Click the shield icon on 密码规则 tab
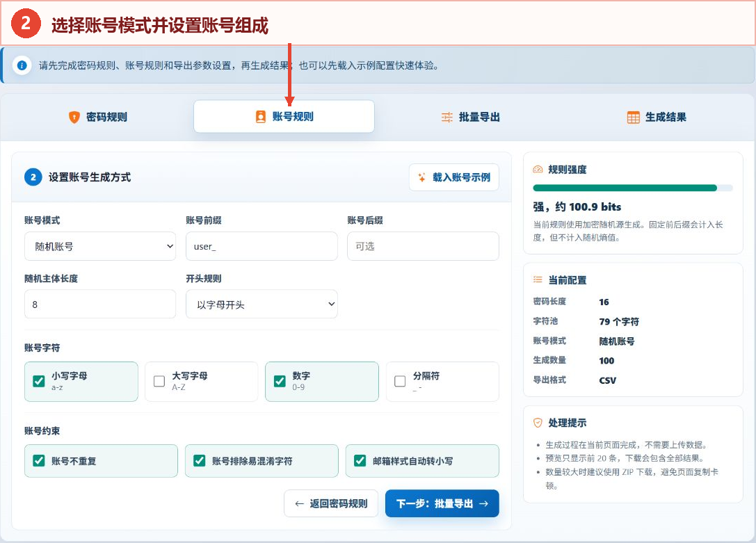 tap(74, 117)
